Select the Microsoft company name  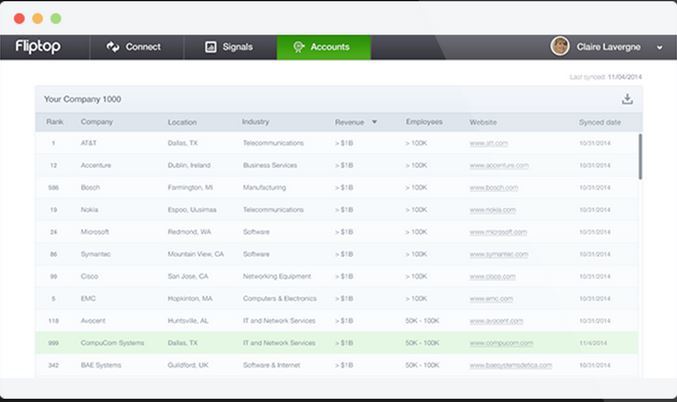[x=95, y=232]
